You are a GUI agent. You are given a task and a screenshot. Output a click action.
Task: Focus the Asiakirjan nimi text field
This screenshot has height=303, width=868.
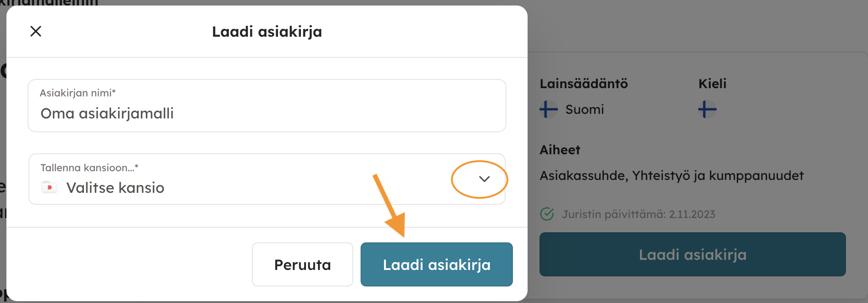point(266,113)
